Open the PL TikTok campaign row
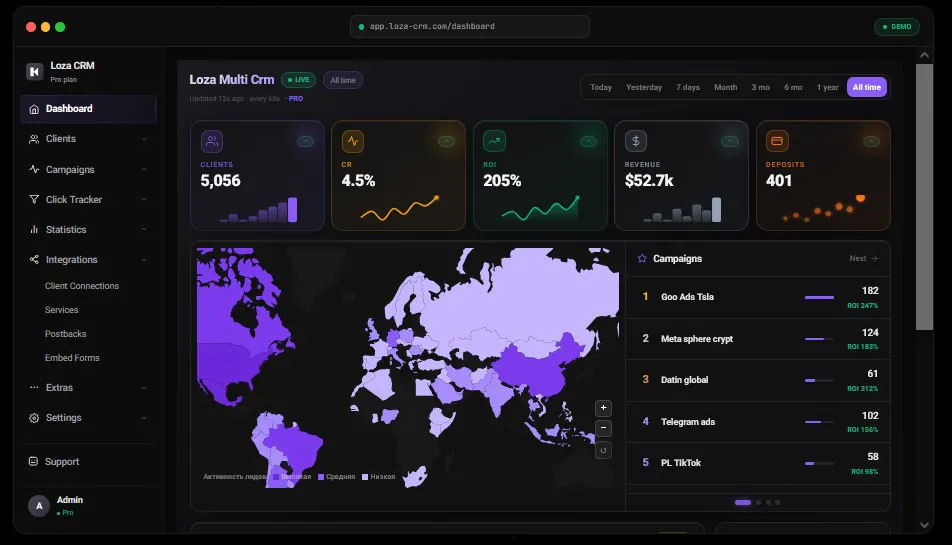 (758, 463)
